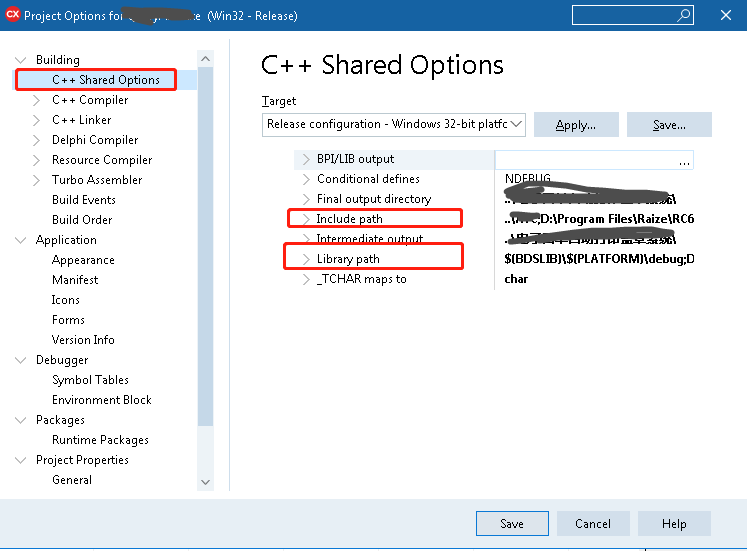This screenshot has width=747, height=551.
Task: Collapse the Building category
Action: point(21,60)
